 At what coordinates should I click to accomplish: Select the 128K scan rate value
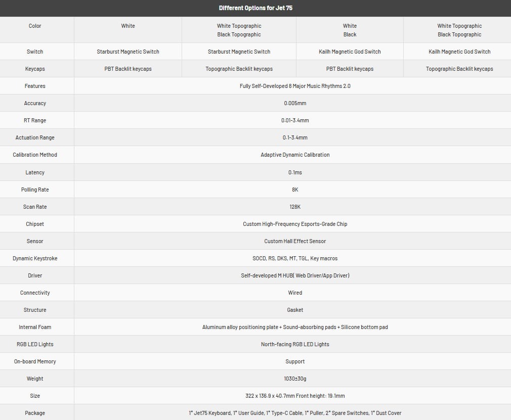tap(295, 207)
